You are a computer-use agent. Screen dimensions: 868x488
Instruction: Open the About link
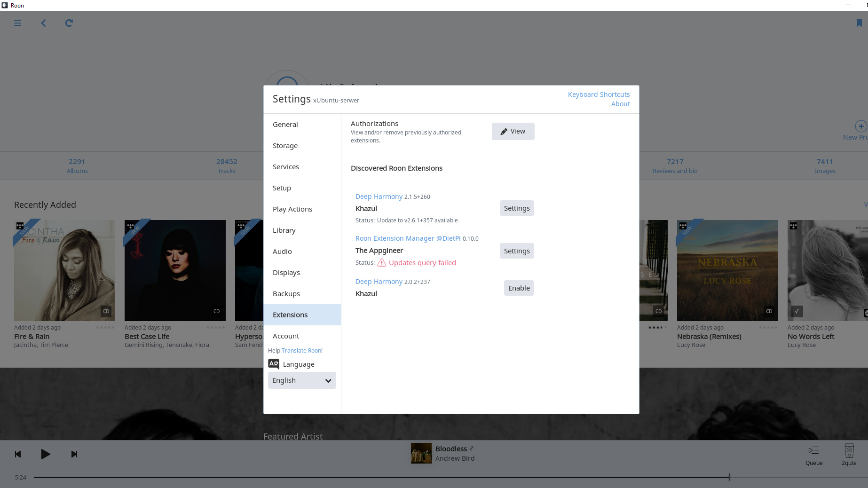tap(620, 104)
